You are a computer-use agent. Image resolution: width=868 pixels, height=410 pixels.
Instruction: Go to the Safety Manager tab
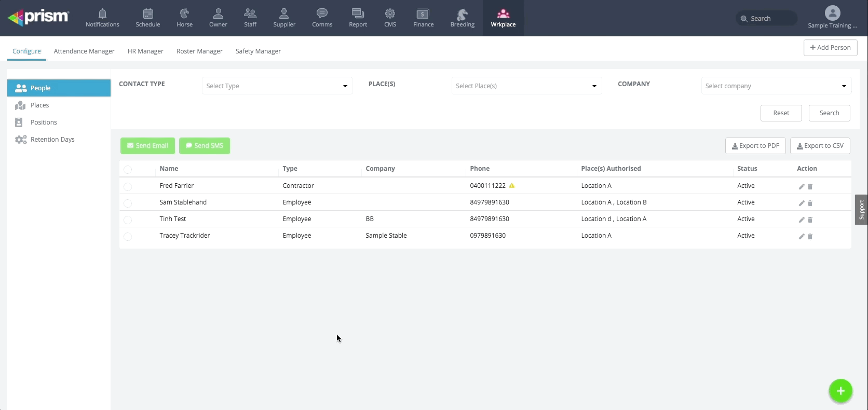point(258,51)
